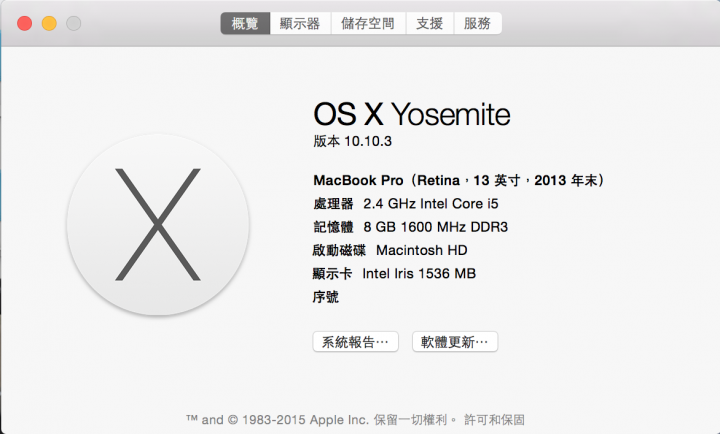720x434 pixels.
Task: Minimize window with yellow button
Action: pos(49,23)
